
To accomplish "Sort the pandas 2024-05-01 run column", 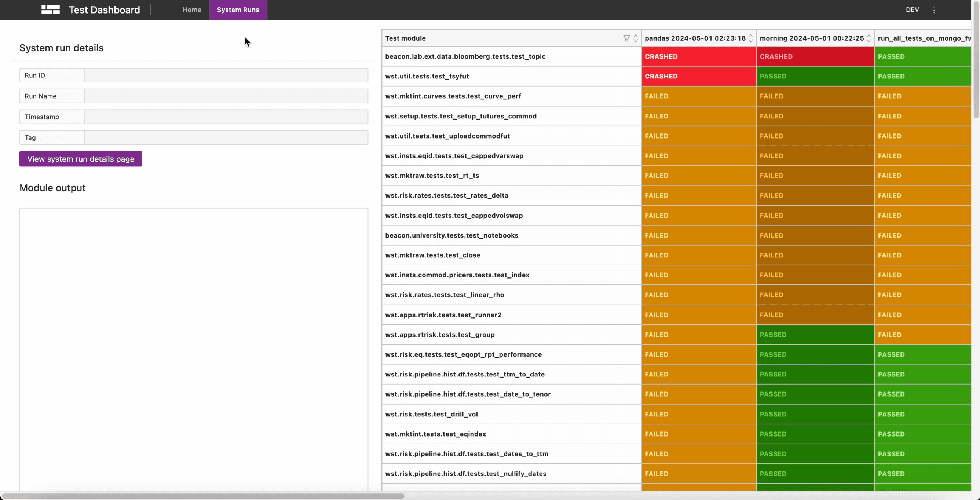I will pyautogui.click(x=751, y=38).
